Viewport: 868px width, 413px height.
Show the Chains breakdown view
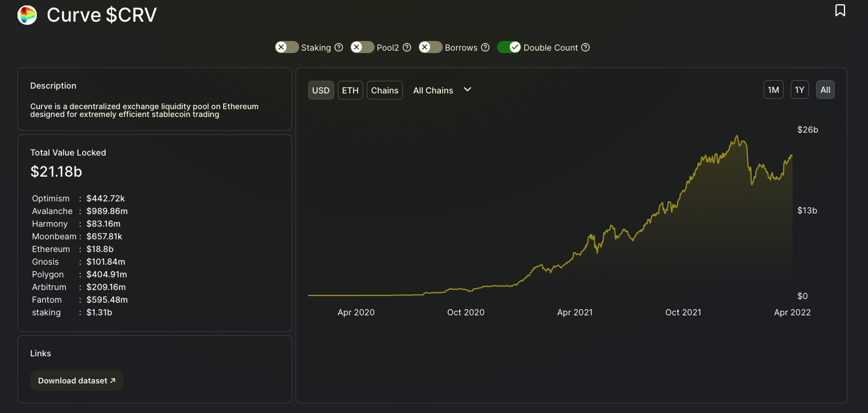coord(385,90)
